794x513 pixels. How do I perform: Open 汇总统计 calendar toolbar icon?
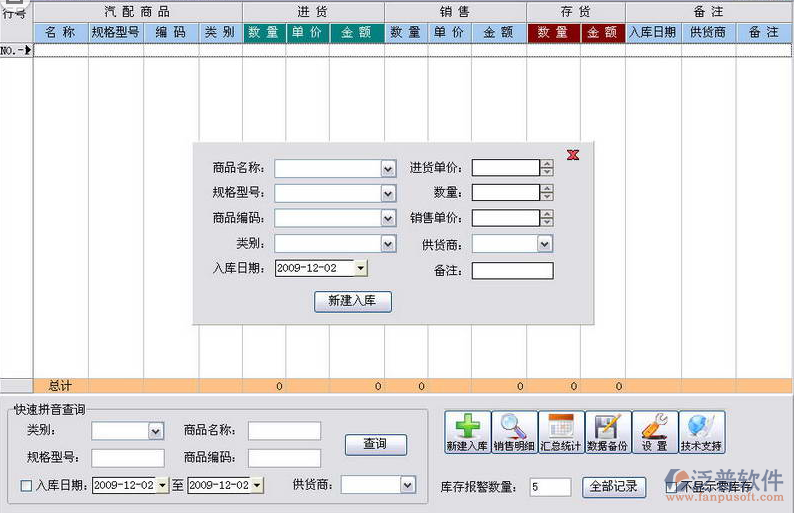coord(561,432)
